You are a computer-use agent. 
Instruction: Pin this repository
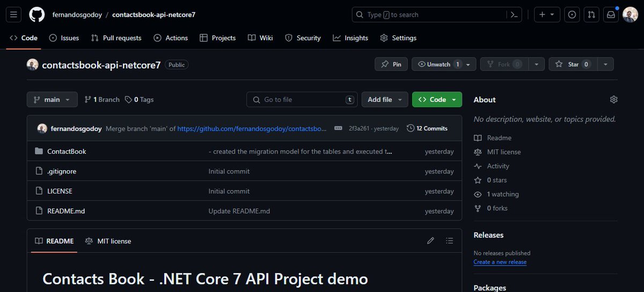pyautogui.click(x=391, y=64)
